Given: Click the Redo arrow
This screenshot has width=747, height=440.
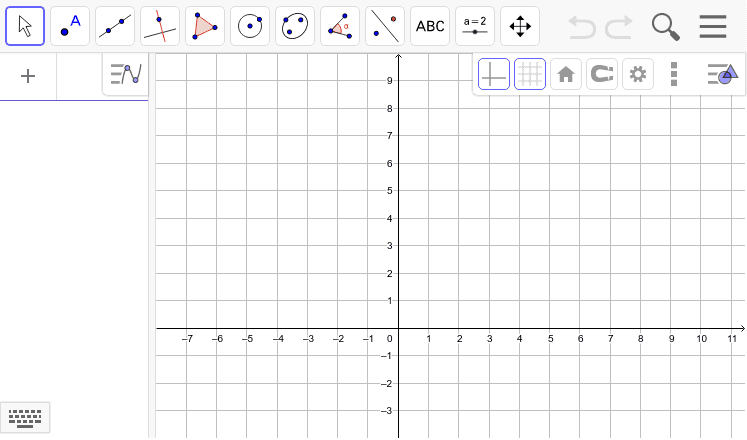Looking at the screenshot, I should tap(619, 27).
